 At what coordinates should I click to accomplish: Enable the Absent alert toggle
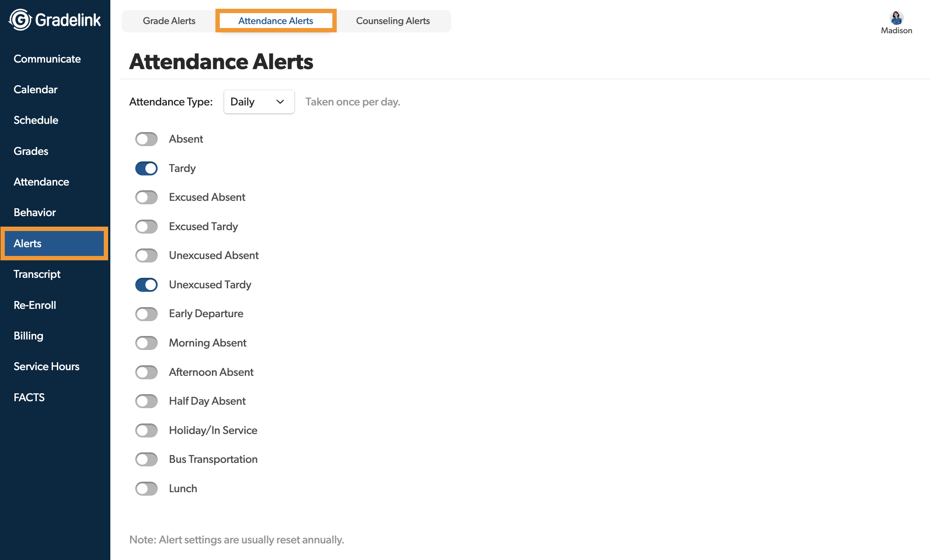coord(146,139)
